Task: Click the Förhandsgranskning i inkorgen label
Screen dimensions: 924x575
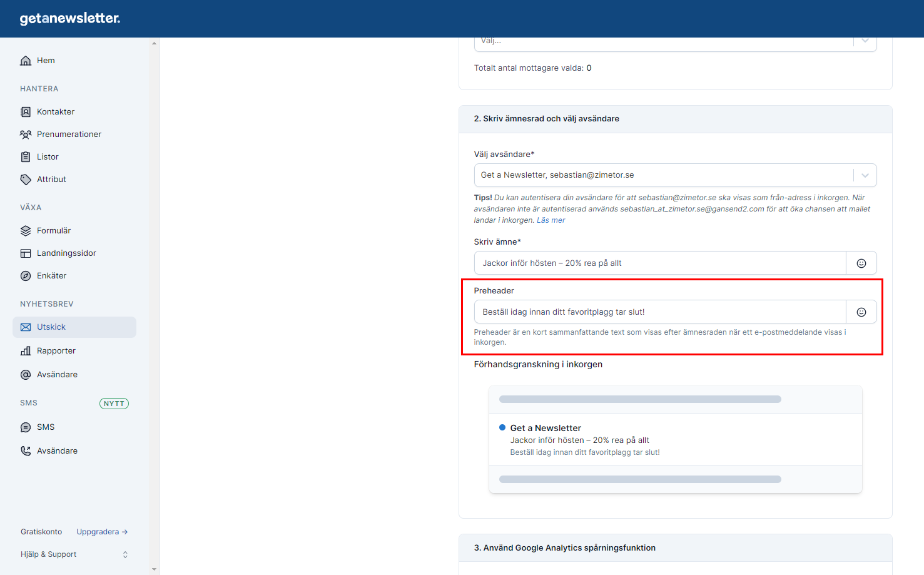Action: 538,365
